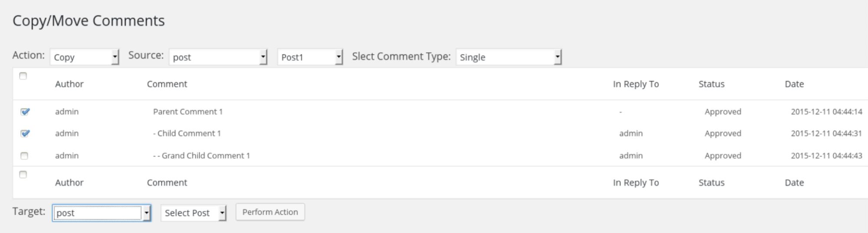Screen dimensions: 868x233
Task: Open the Action dropdown set to Copy
Action: [x=84, y=57]
